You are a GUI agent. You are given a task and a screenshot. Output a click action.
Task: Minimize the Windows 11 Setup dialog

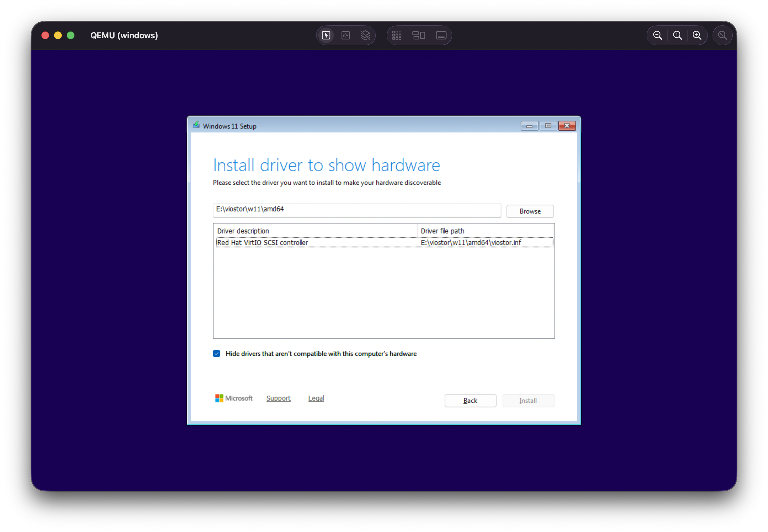click(x=529, y=126)
